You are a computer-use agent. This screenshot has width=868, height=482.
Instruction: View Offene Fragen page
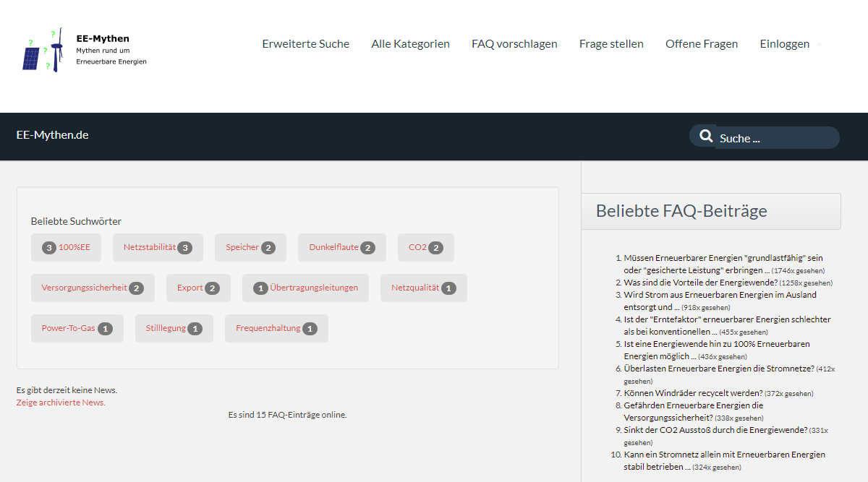click(x=702, y=44)
